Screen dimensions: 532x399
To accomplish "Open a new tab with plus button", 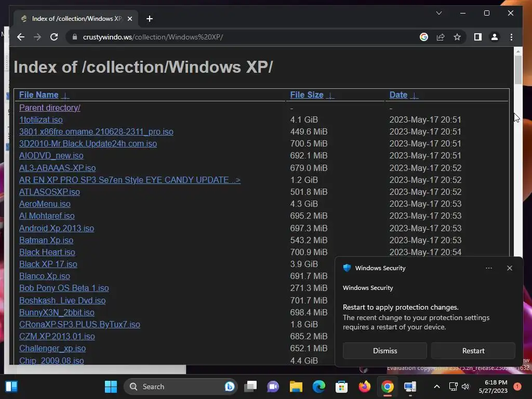I will click(150, 19).
